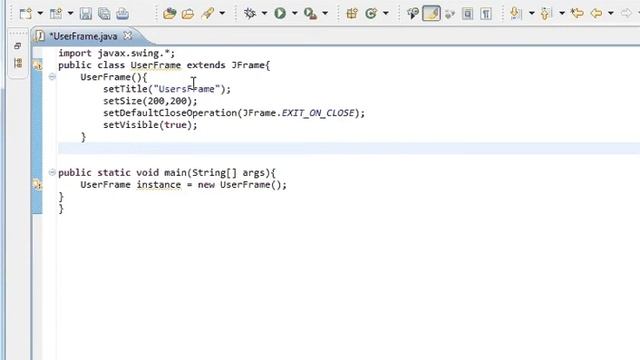Navigate Back with the yellow left arrow
The width and height of the screenshot is (640, 360).
click(x=597, y=13)
